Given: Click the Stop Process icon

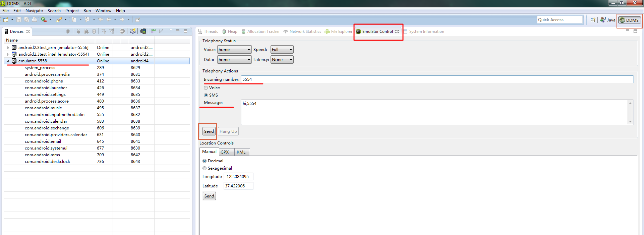Looking at the screenshot, I should (122, 31).
